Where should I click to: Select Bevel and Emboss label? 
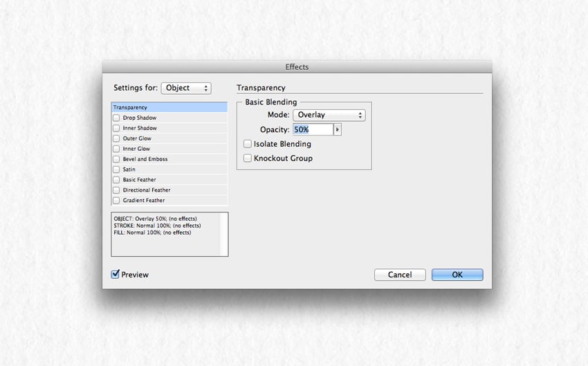[x=145, y=159]
